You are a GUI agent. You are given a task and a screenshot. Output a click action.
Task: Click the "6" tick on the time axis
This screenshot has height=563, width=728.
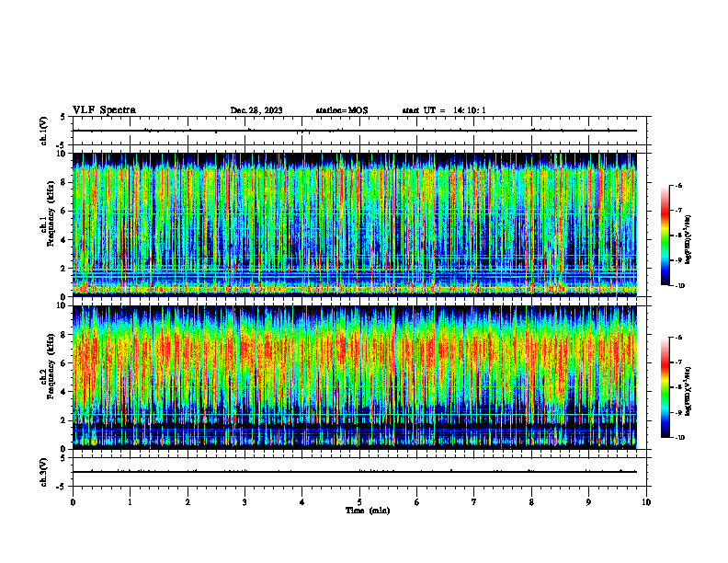click(x=417, y=502)
